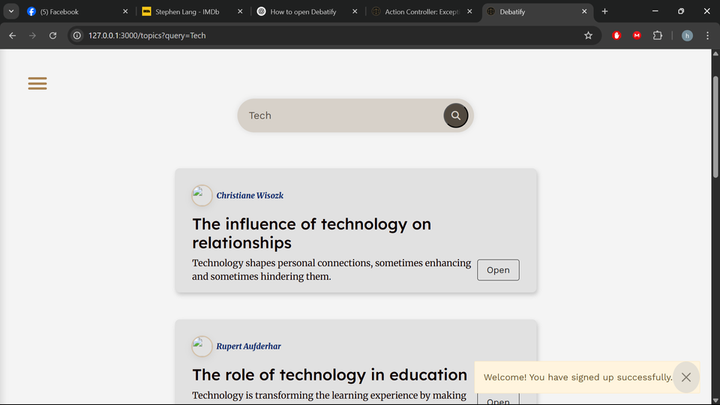Dismiss the welcome notification

(x=686, y=377)
